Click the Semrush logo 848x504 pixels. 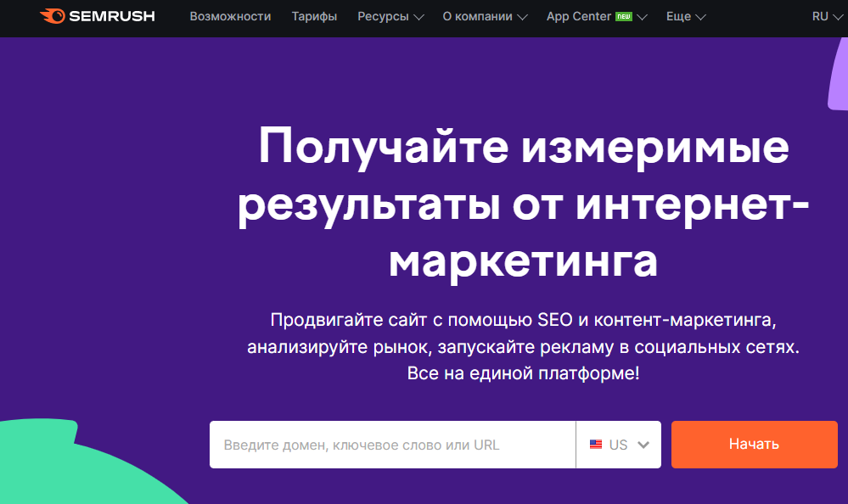point(98,16)
